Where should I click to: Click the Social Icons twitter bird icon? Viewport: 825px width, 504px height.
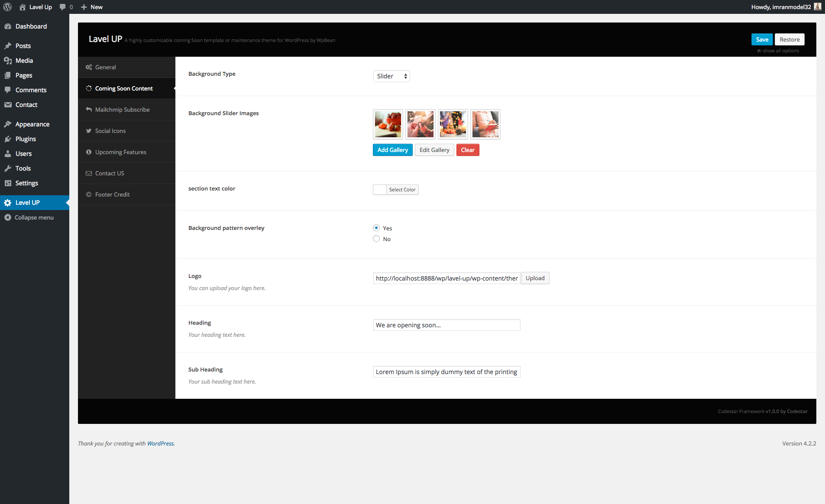pyautogui.click(x=89, y=131)
